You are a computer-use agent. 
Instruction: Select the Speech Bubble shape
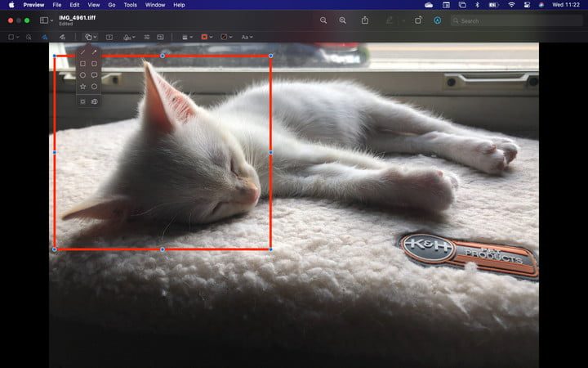(x=94, y=75)
